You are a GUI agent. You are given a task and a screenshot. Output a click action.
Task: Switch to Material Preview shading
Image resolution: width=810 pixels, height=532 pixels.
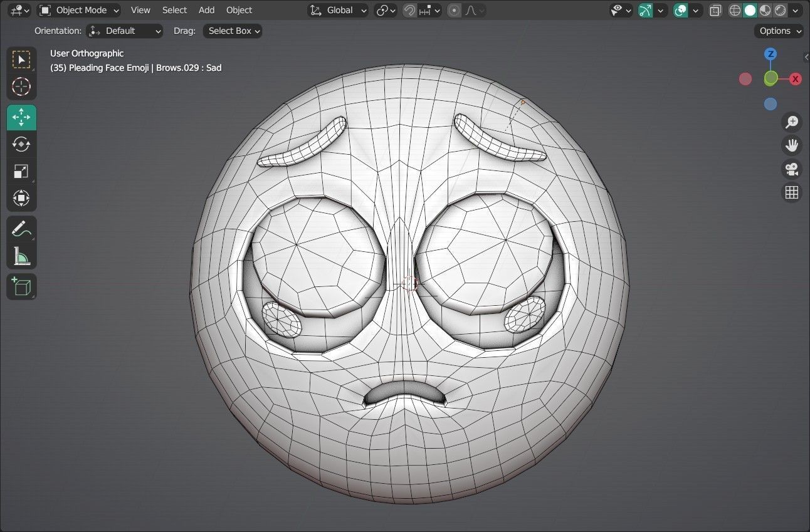coord(765,10)
